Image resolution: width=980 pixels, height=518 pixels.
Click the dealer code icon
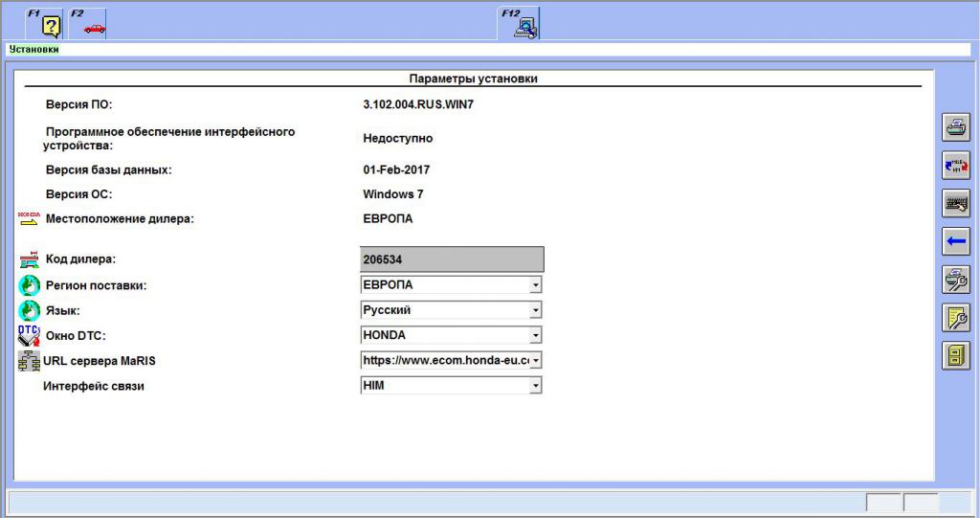pos(29,259)
